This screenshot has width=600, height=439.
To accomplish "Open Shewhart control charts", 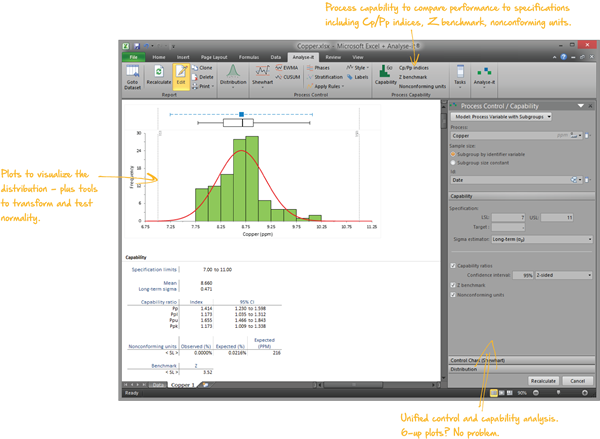I will [262, 76].
